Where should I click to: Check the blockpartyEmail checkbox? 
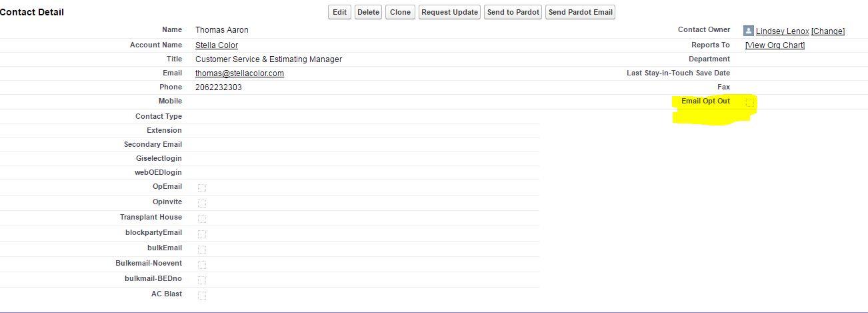coord(202,234)
